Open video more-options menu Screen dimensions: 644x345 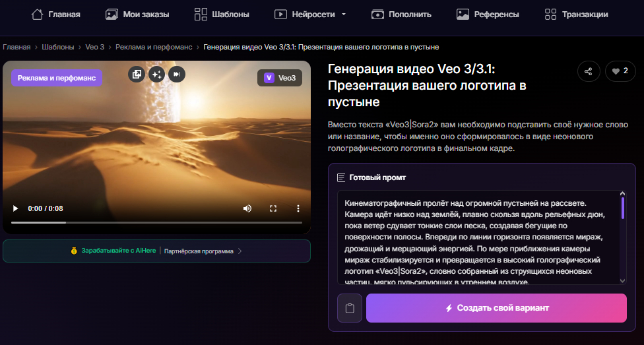coord(298,208)
